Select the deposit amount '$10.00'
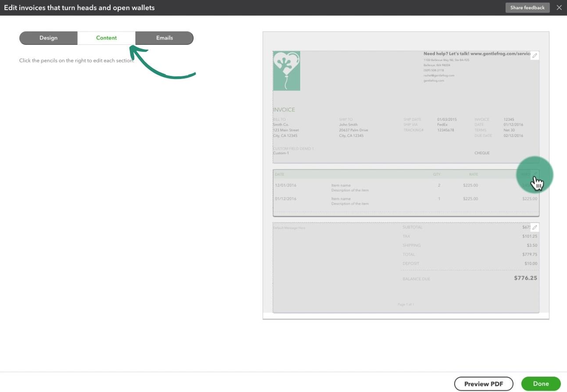 (x=531, y=264)
